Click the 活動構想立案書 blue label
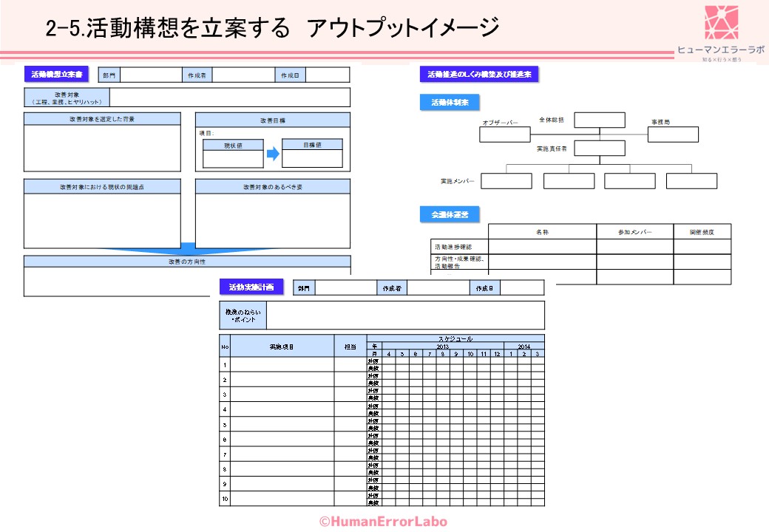 pos(57,75)
